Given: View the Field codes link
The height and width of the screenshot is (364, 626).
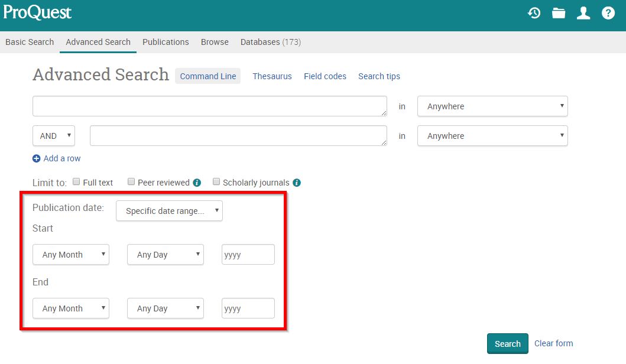Looking at the screenshot, I should pyautogui.click(x=325, y=76).
